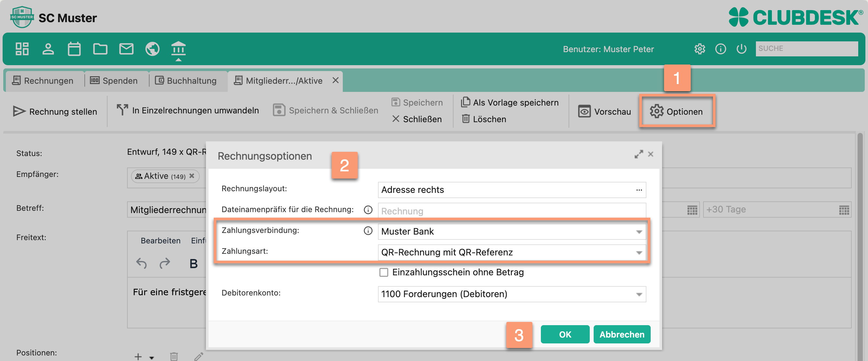Click the CLUBDESK logo
This screenshot has height=361, width=868.
tap(795, 17)
